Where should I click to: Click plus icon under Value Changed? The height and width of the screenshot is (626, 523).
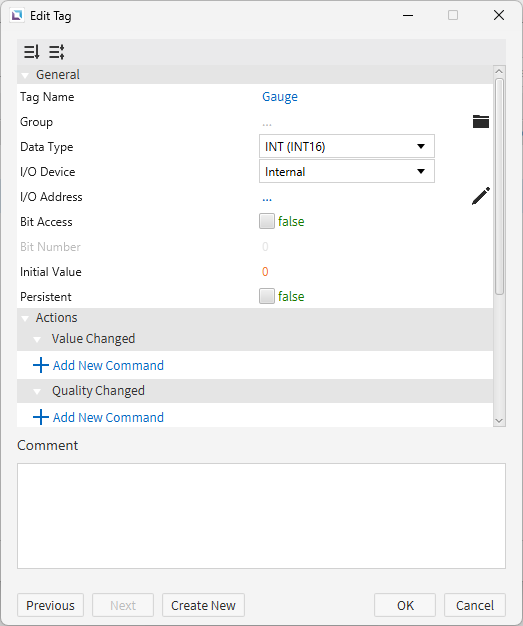point(41,365)
